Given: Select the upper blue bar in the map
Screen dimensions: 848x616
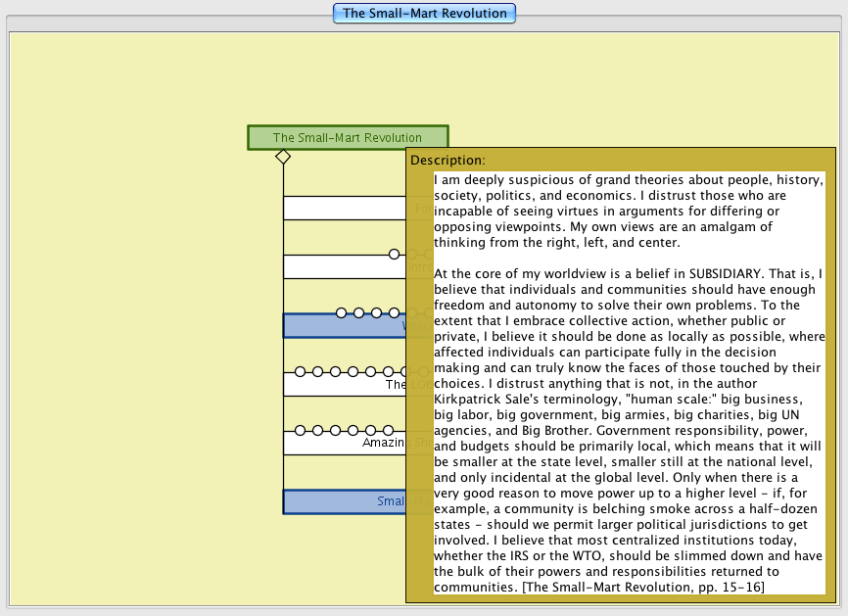Looking at the screenshot, I should 344,326.
